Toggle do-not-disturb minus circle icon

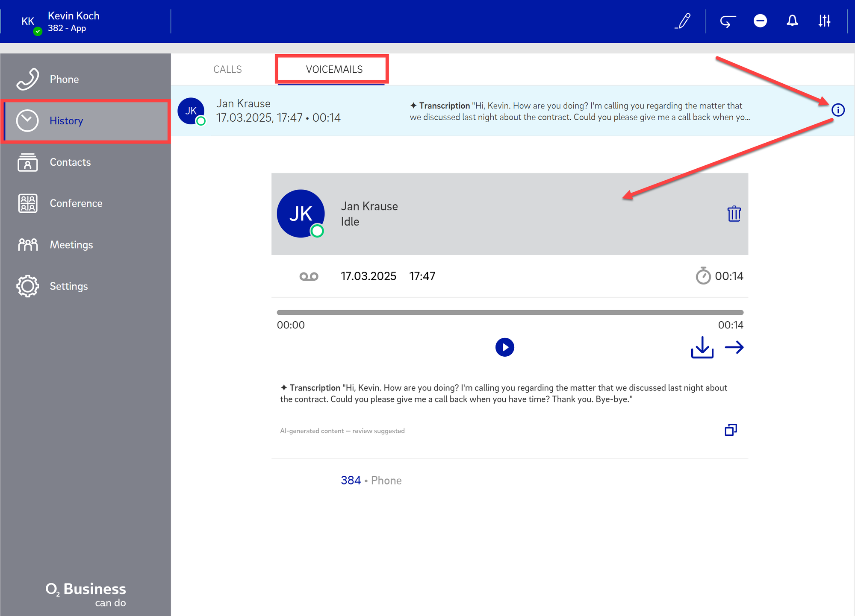[x=760, y=21]
